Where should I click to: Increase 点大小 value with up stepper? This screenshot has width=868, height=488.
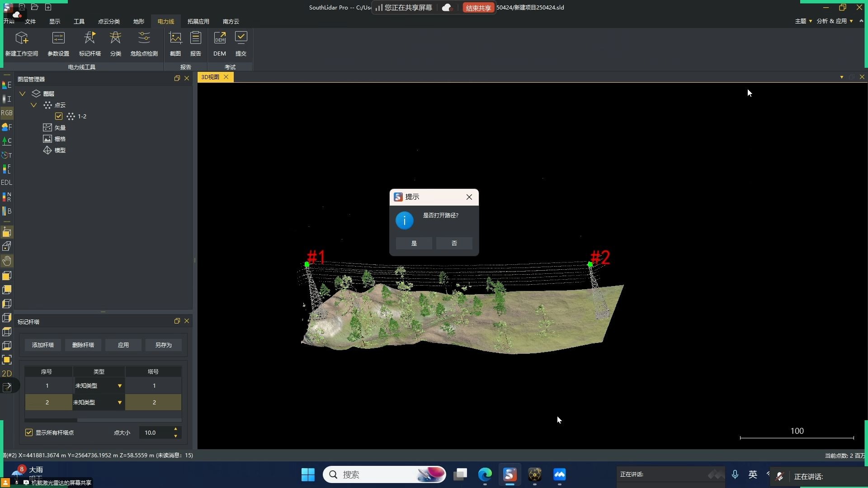[x=175, y=429]
